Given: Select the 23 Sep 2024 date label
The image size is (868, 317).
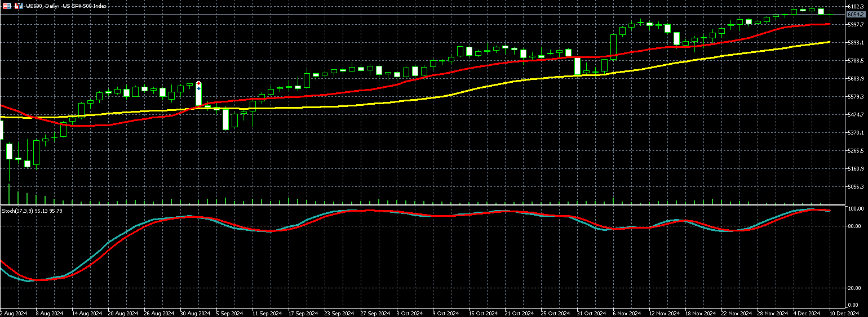Looking at the screenshot, I should pyautogui.click(x=338, y=312).
